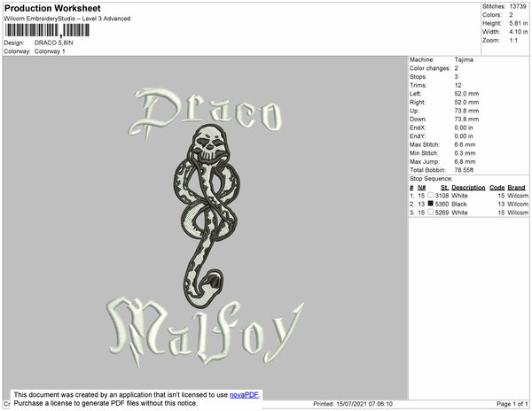
Task: Click stitch count 5360 in row 2
Action: point(442,204)
